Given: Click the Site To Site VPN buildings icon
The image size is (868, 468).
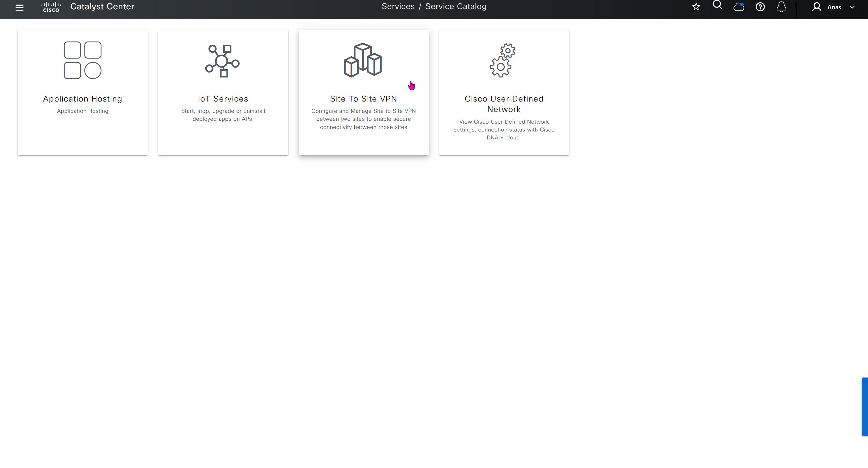Looking at the screenshot, I should [363, 60].
